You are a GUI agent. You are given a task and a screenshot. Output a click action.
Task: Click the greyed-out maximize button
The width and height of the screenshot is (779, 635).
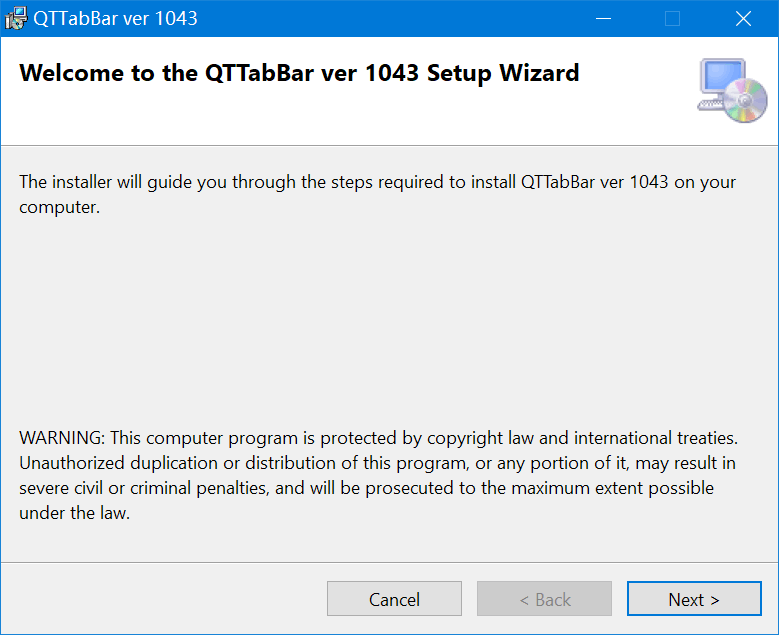(x=672, y=19)
